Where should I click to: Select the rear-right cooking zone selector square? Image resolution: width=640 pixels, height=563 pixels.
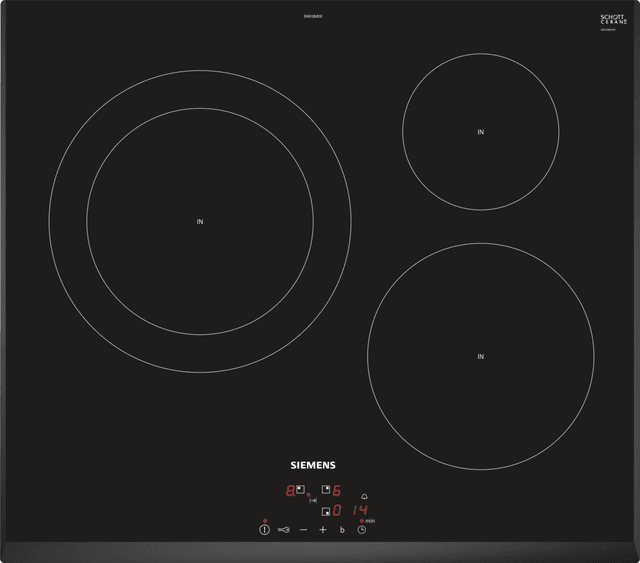326,489
